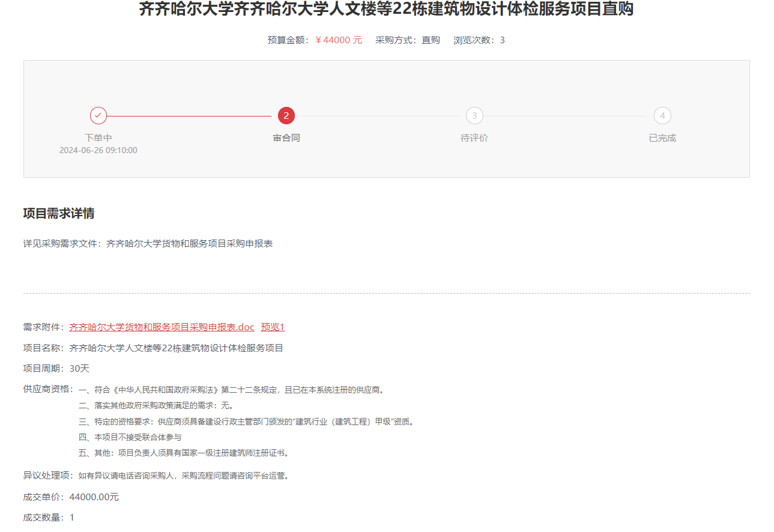Select the 待评价 step label
The width and height of the screenshot is (774, 532).
click(474, 138)
